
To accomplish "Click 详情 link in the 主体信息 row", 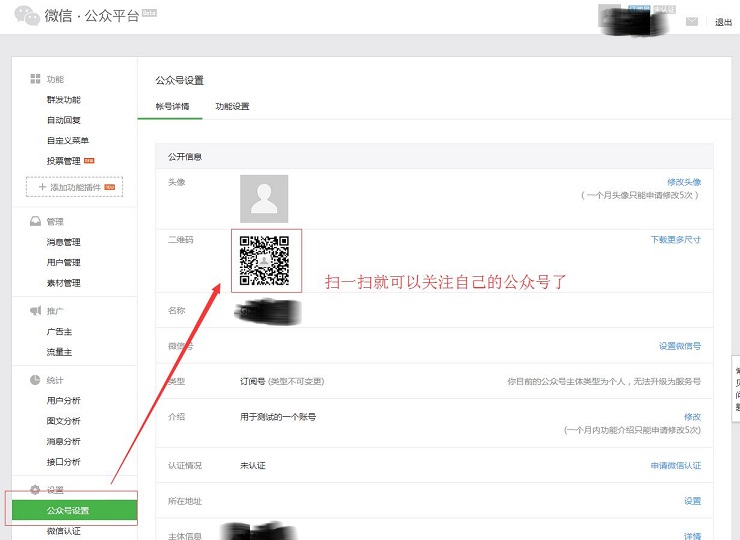I will click(693, 536).
